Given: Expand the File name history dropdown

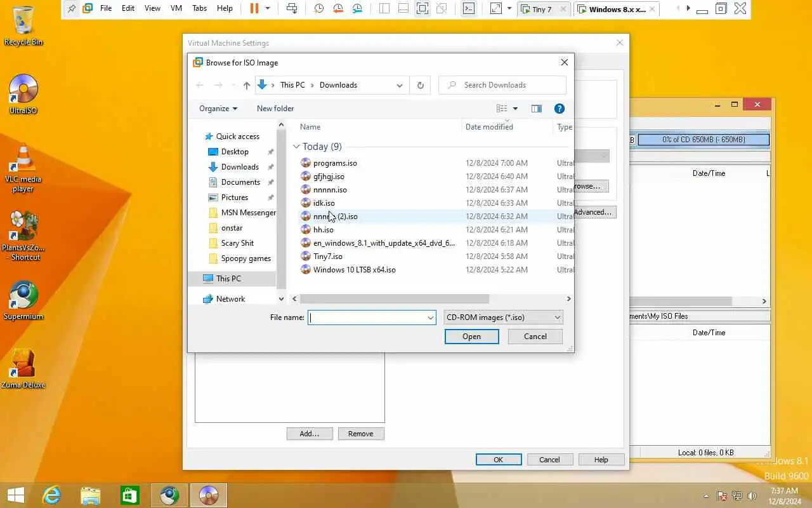Looking at the screenshot, I should [x=430, y=317].
